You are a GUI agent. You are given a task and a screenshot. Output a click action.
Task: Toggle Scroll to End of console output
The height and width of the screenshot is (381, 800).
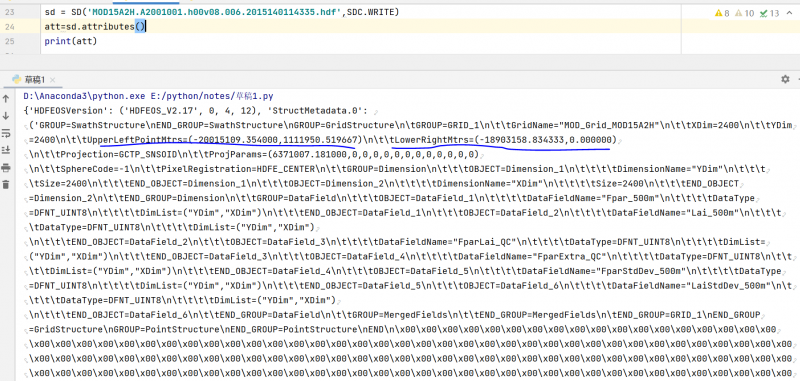coord(6,150)
